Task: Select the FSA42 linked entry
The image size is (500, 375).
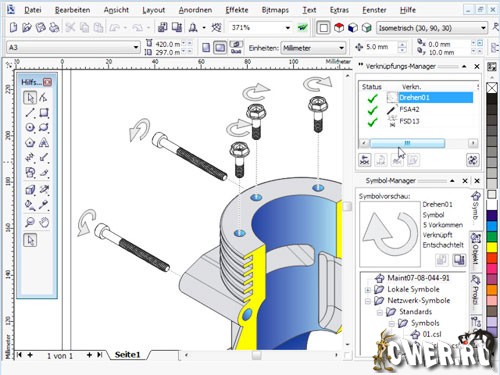Action: 409,109
